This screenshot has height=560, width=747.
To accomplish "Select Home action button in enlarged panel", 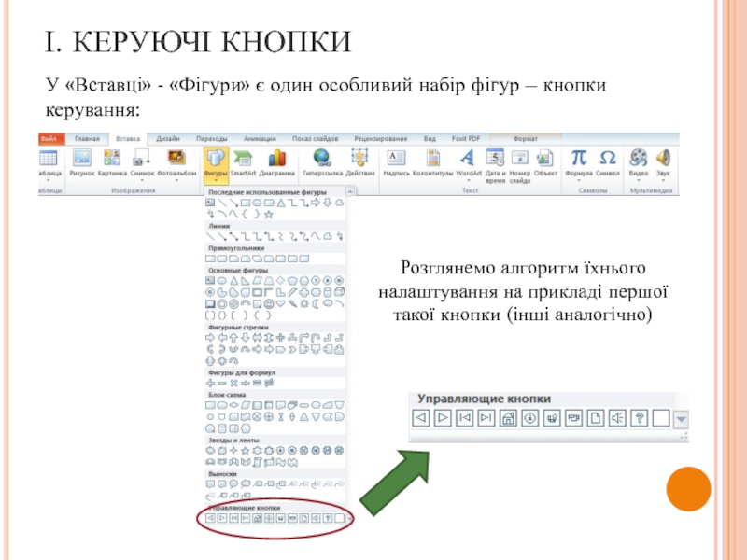I will click(508, 418).
